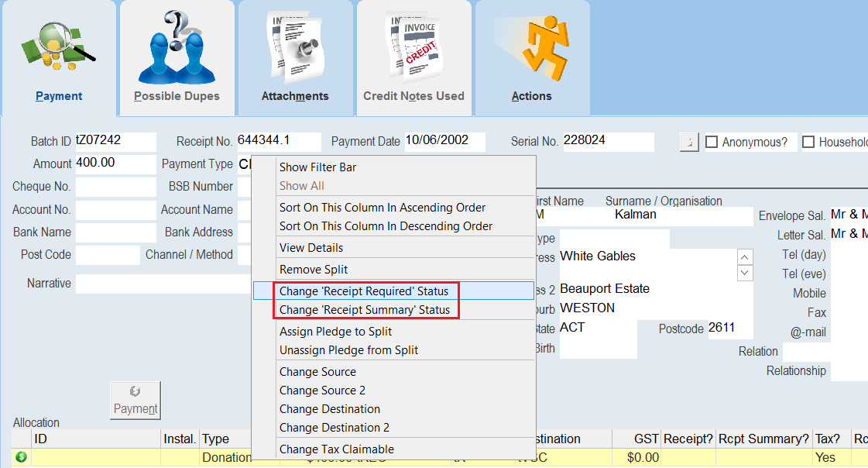Click the $0.00 GST cell
This screenshot has width=868, height=468.
point(636,457)
